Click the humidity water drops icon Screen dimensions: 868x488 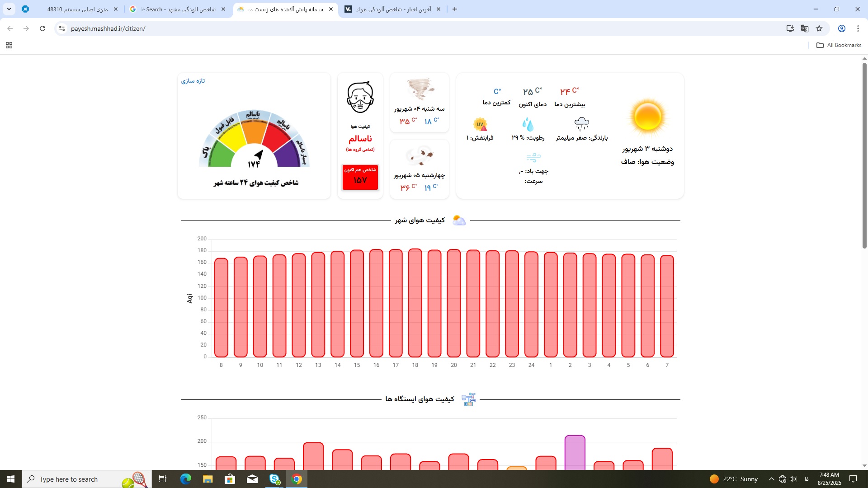528,124
